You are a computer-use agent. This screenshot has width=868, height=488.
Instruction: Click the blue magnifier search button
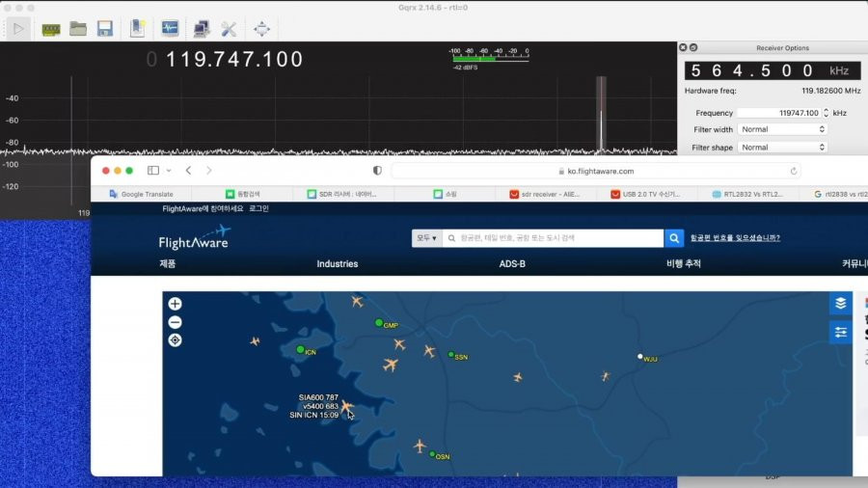click(x=674, y=238)
